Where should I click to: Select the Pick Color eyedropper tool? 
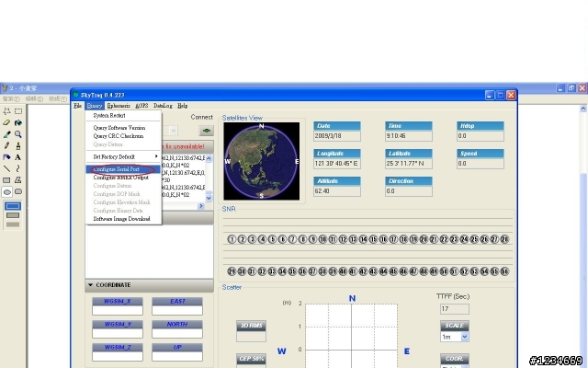pyautogui.click(x=6, y=134)
